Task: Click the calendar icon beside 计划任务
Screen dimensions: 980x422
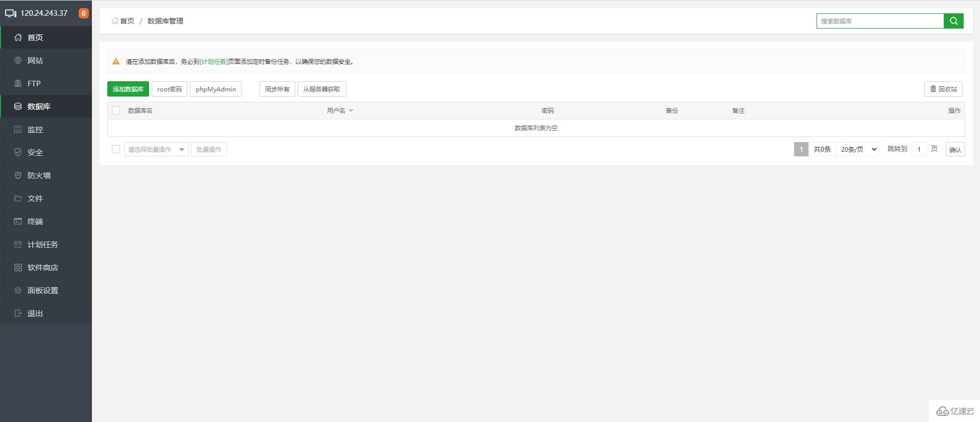Action: click(x=18, y=244)
